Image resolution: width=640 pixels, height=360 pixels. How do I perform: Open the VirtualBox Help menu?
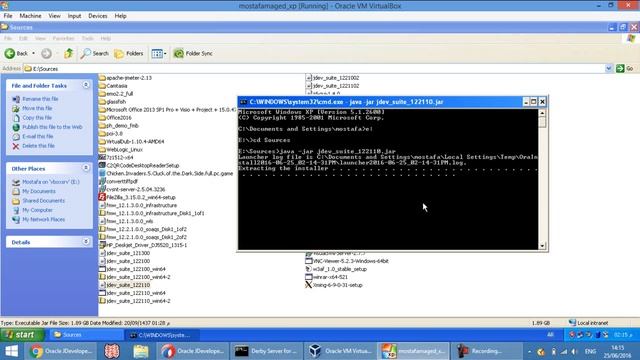(x=120, y=16)
